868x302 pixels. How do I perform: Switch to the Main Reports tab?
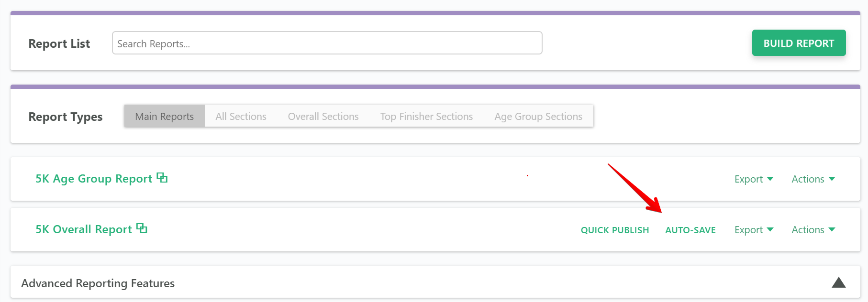pos(164,116)
